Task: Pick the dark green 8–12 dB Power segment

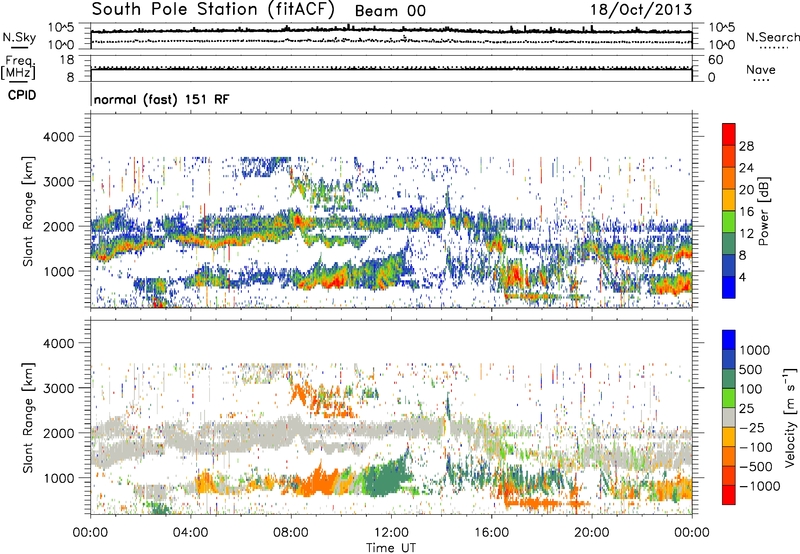Action: (729, 243)
